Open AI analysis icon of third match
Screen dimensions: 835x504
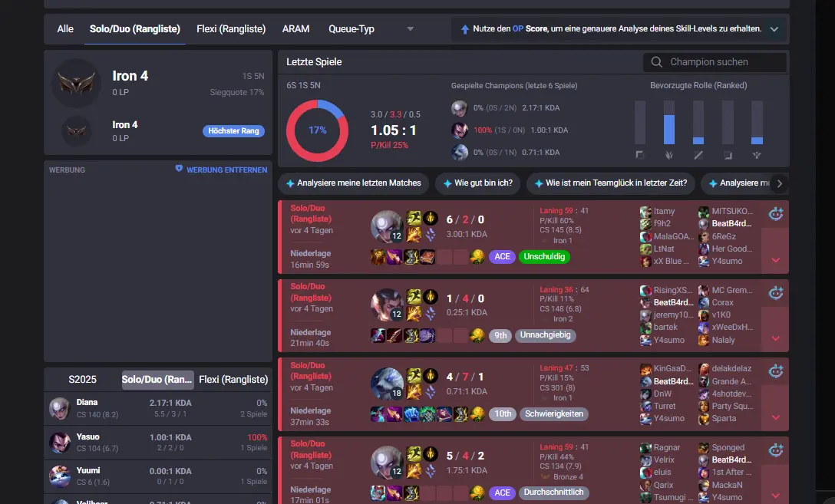coord(775,371)
